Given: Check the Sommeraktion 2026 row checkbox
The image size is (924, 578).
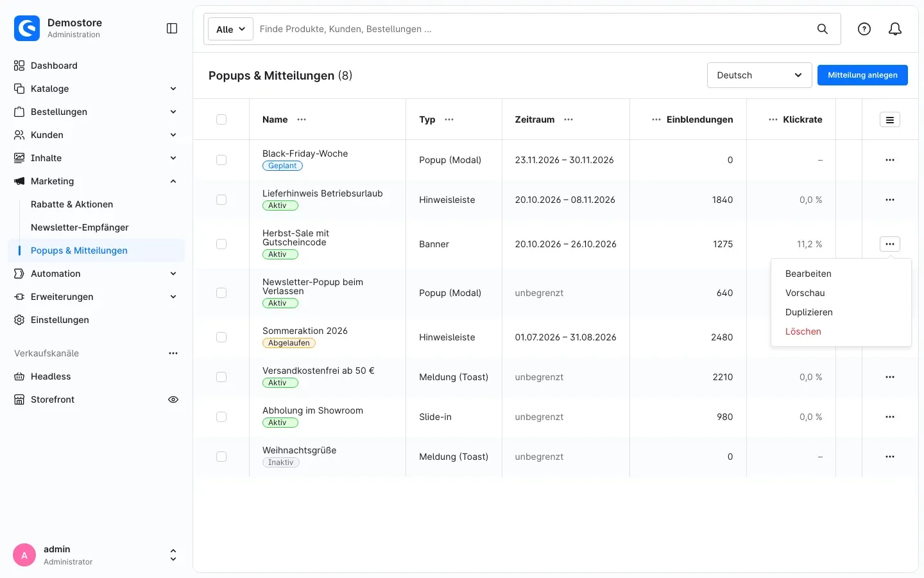Looking at the screenshot, I should click(x=221, y=337).
